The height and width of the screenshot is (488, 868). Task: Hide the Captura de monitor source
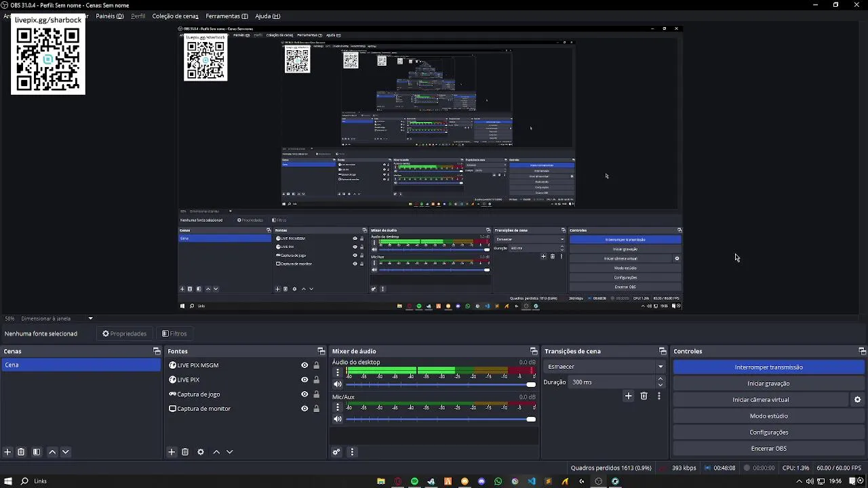[x=304, y=409]
